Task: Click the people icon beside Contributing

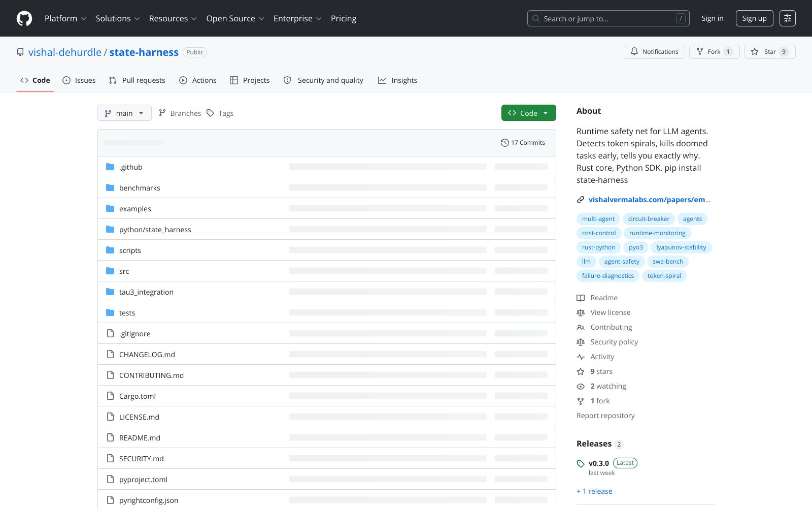Action: pos(581,327)
